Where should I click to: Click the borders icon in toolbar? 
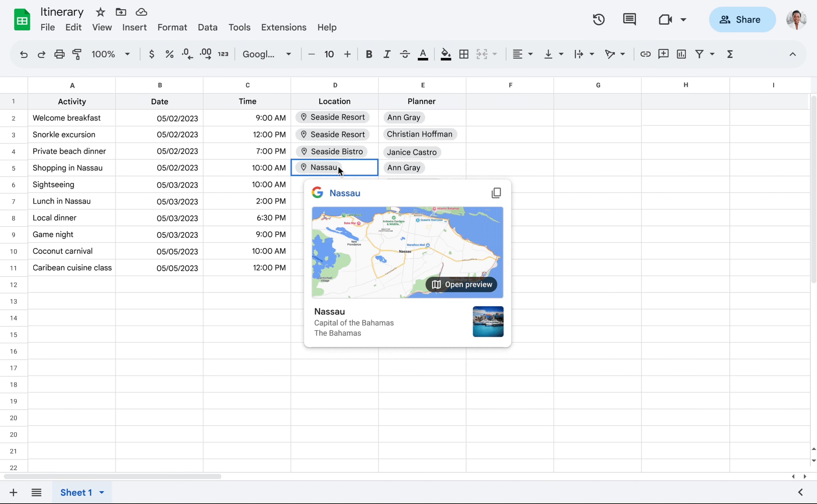point(464,54)
